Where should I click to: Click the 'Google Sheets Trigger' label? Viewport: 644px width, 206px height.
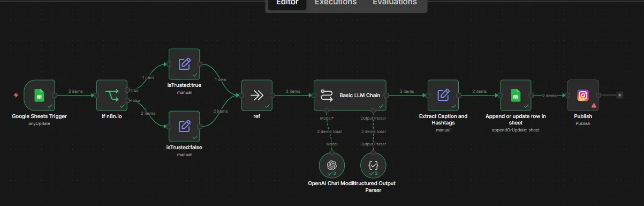tap(40, 116)
